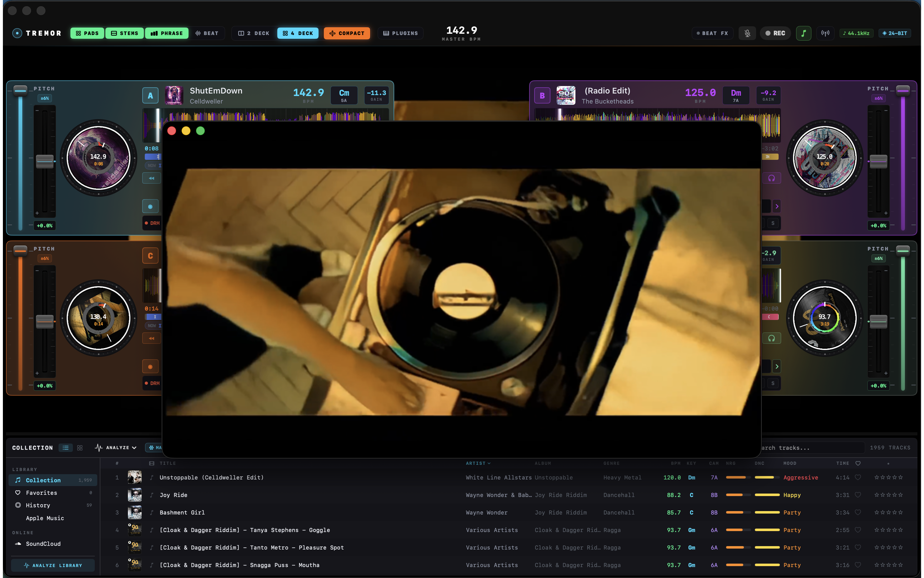The width and height of the screenshot is (924, 578).
Task: Toggle the DRM button on Deck A
Action: click(x=152, y=223)
